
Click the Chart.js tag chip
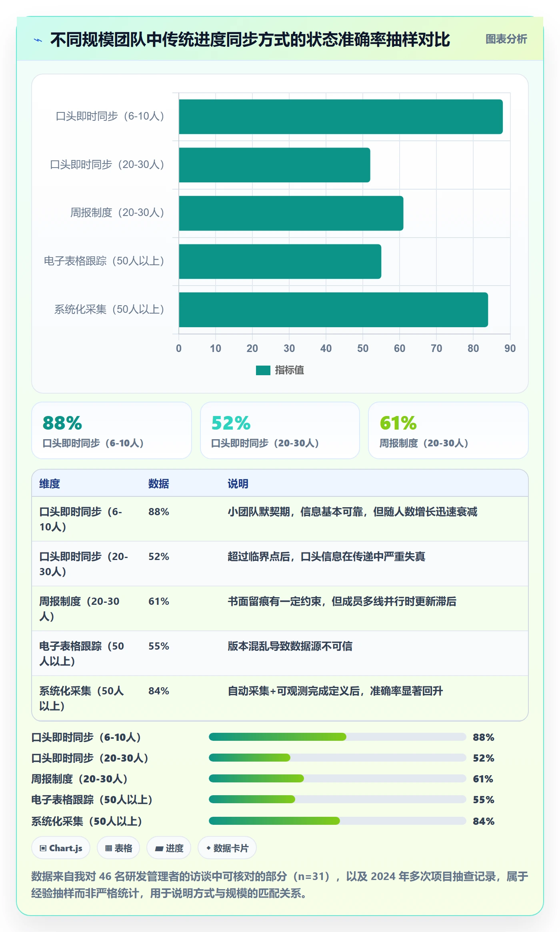click(61, 848)
